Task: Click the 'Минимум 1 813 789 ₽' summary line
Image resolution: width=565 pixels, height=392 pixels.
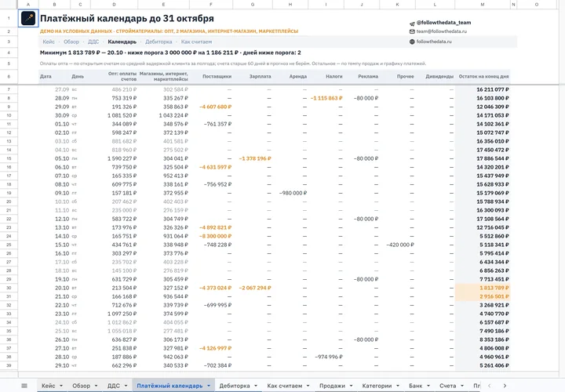Action: point(170,53)
